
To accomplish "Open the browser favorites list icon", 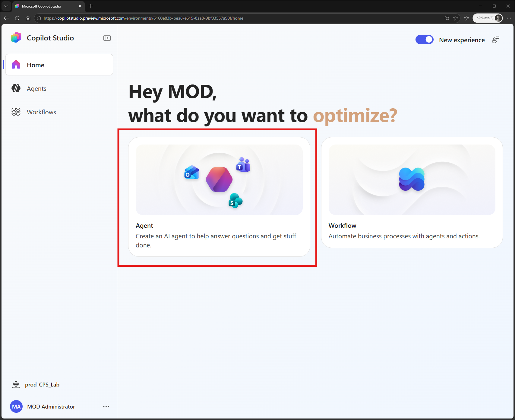I will 466,18.
